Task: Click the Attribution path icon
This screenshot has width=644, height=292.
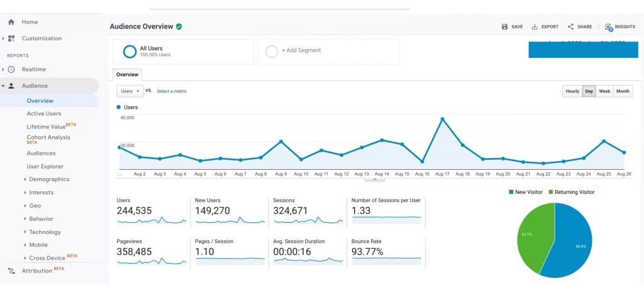Action: coord(11,271)
